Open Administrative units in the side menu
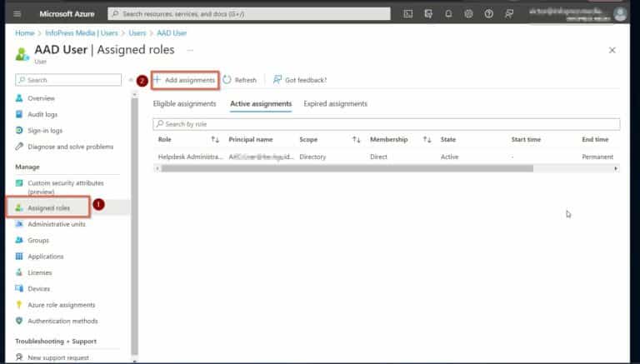Image resolution: width=640 pixels, height=364 pixels. click(57, 224)
